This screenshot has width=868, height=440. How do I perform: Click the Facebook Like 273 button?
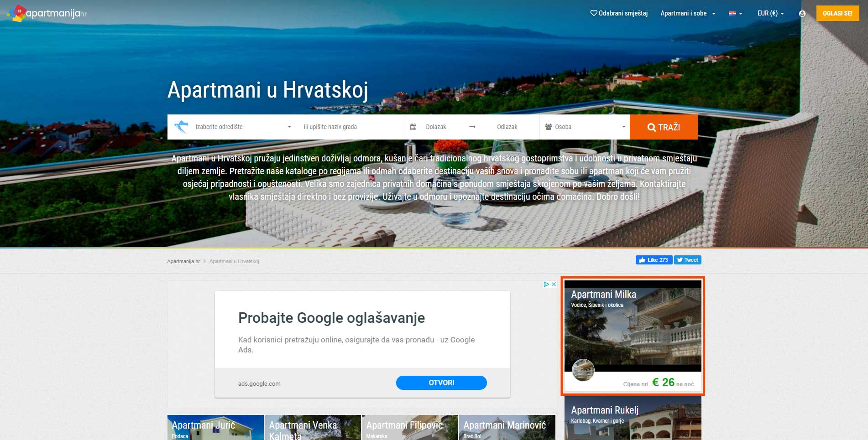(654, 260)
